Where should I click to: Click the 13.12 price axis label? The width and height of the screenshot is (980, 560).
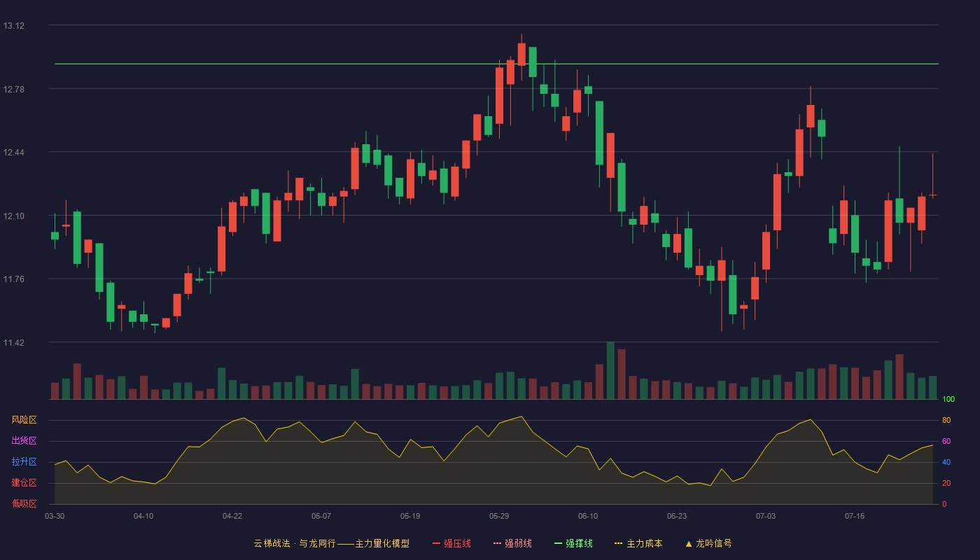(13, 26)
